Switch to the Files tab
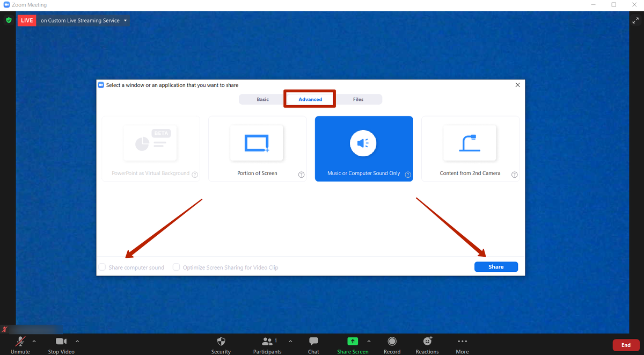The height and width of the screenshot is (355, 644). click(x=358, y=99)
